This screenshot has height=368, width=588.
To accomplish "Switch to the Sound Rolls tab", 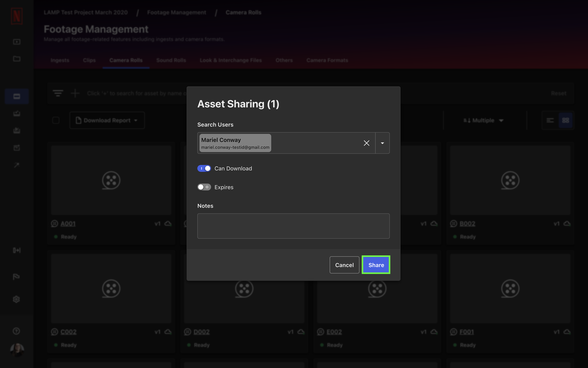I will point(171,60).
